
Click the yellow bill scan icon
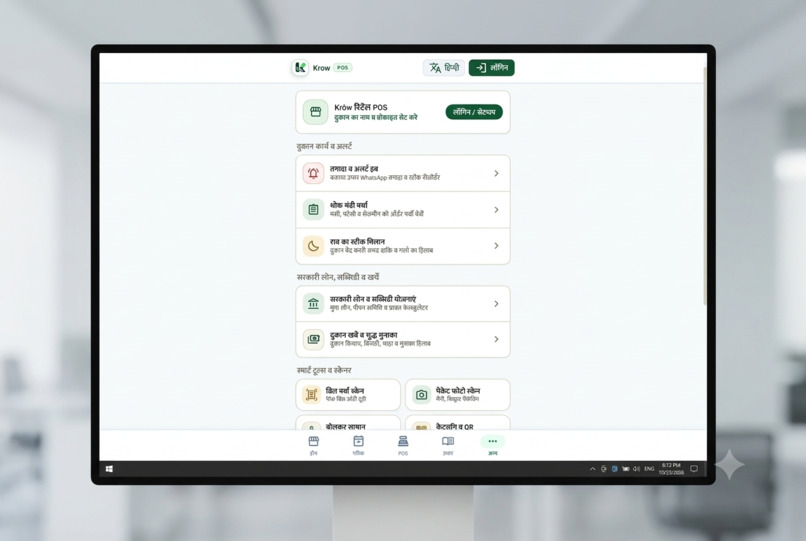312,394
